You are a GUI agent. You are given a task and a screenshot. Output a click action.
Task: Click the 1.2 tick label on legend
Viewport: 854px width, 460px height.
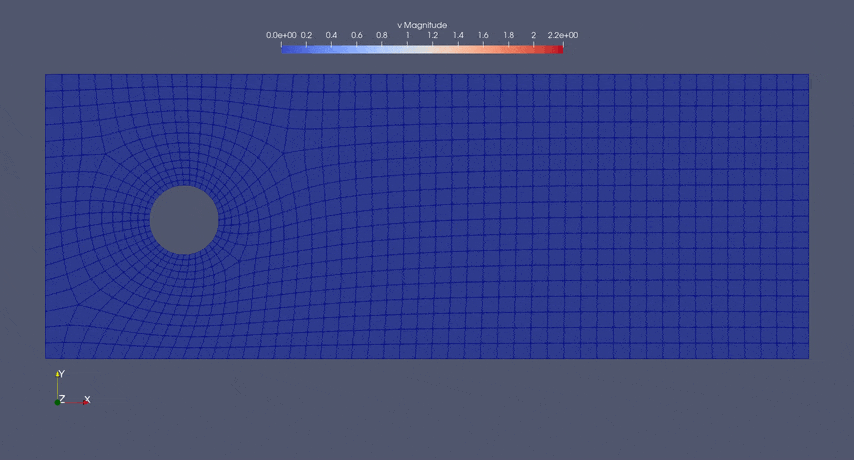(432, 36)
